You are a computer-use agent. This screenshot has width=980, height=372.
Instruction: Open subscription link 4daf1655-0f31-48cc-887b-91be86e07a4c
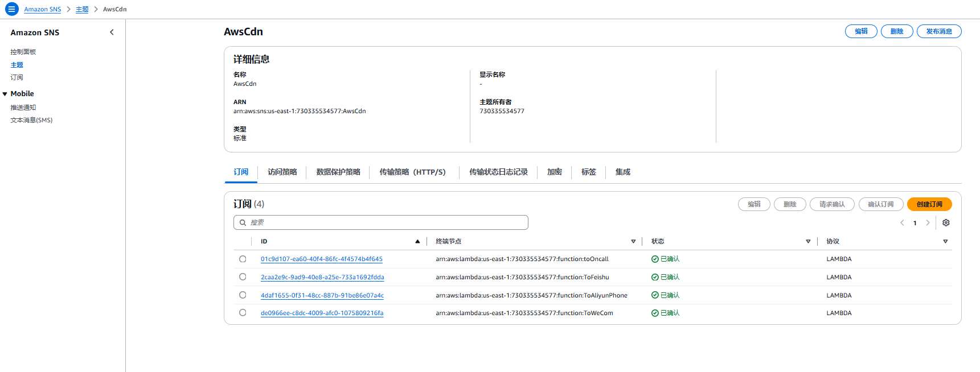[x=322, y=295]
